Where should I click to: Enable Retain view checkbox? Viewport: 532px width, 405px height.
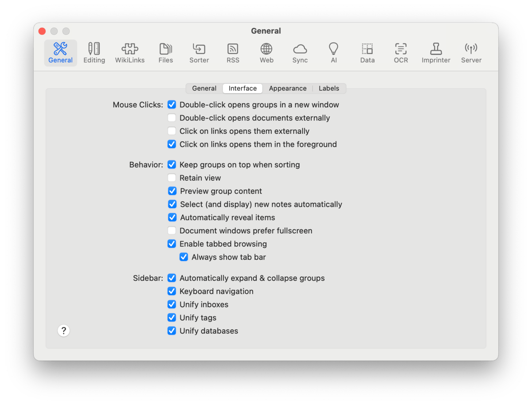click(x=172, y=178)
